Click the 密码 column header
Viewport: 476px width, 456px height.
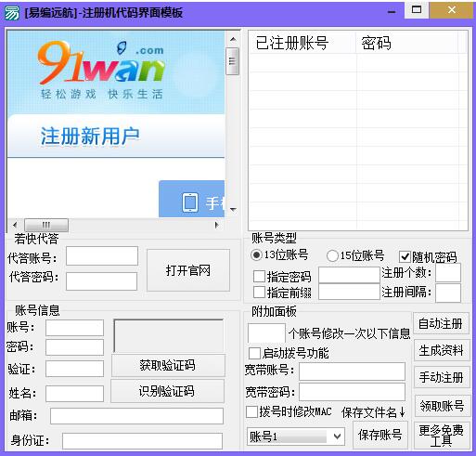pyautogui.click(x=406, y=43)
